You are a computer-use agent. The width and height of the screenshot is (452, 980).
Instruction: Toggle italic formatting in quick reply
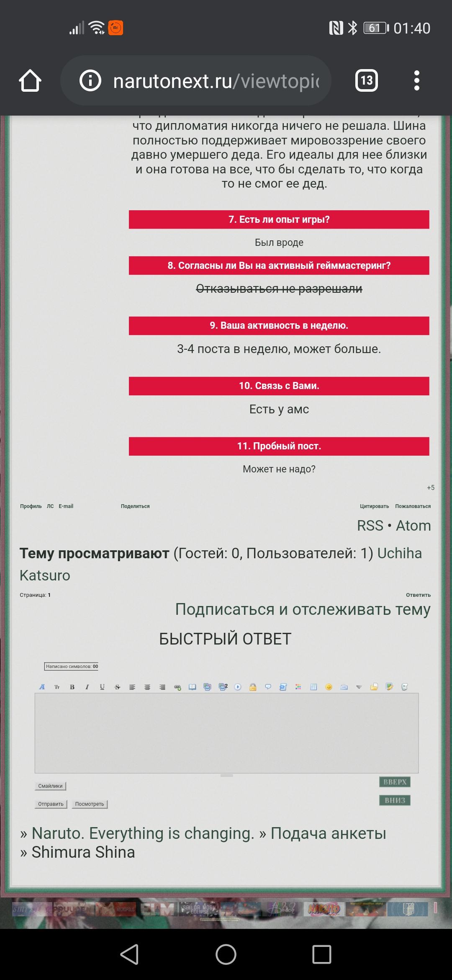pos(87,687)
